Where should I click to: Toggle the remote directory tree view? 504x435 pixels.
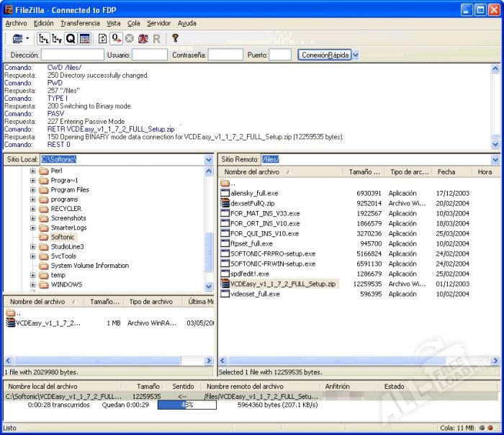57,38
